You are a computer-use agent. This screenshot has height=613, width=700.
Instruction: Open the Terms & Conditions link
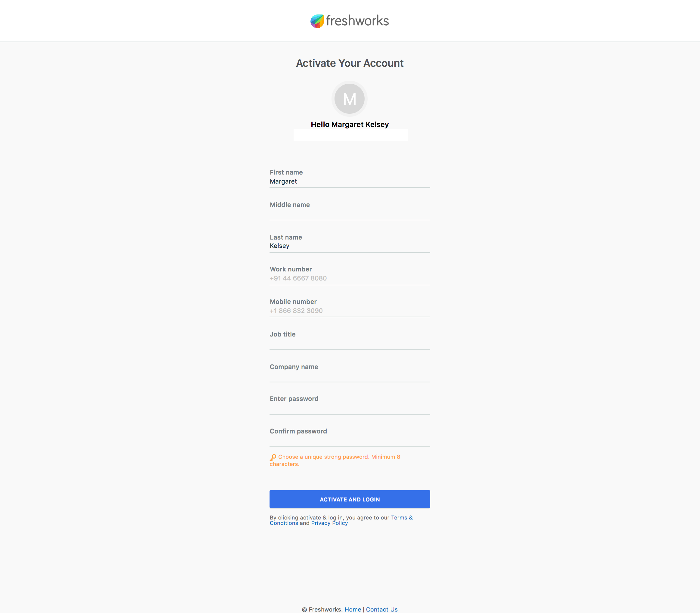[x=341, y=520]
